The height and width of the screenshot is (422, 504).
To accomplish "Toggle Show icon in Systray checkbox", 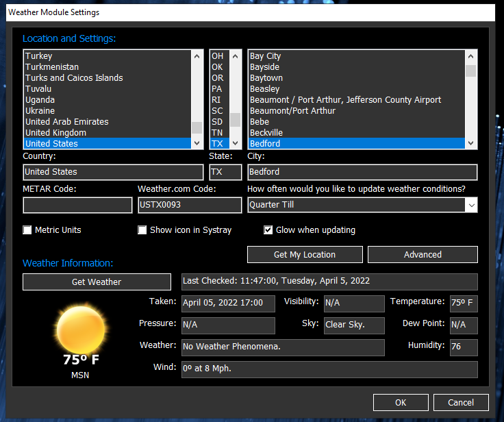I will [143, 230].
